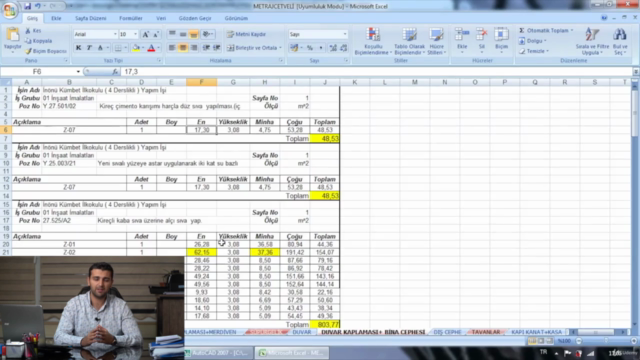Toggle top vertical alignment

(172, 34)
